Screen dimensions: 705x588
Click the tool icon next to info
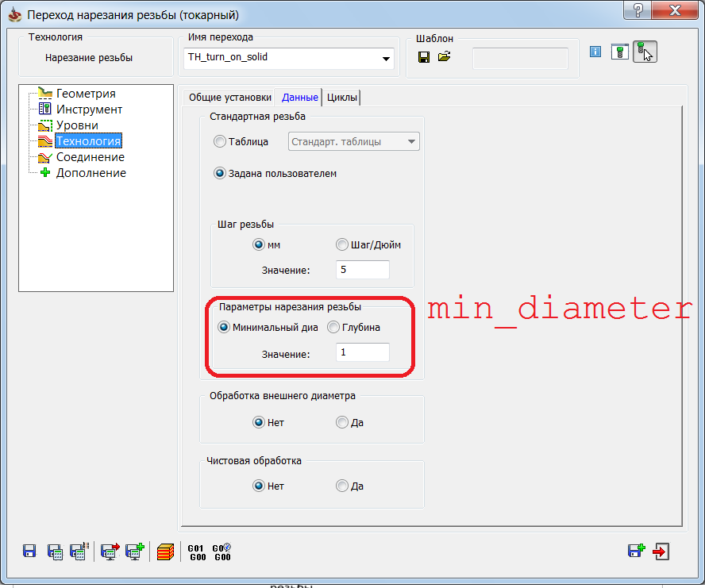(x=619, y=52)
